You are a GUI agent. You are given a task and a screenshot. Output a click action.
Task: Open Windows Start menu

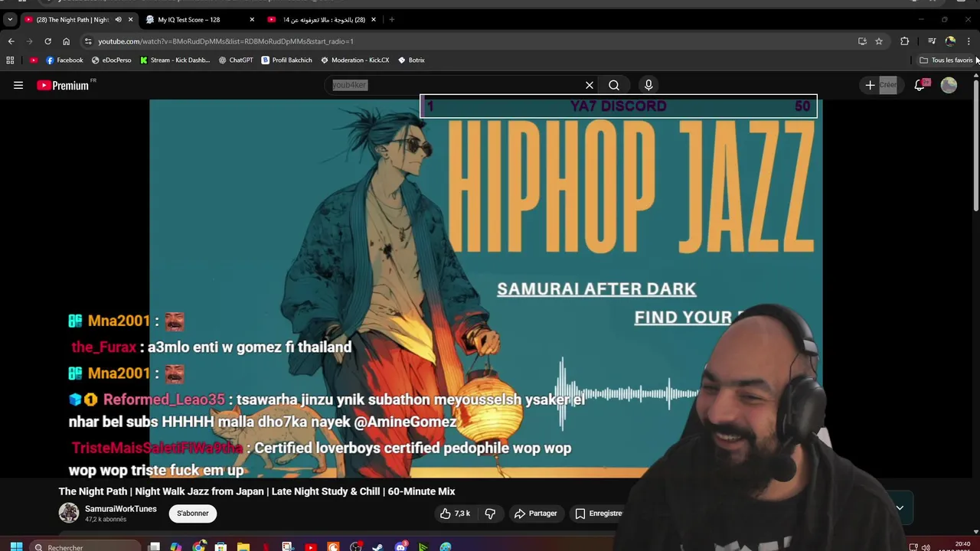pyautogui.click(x=16, y=546)
